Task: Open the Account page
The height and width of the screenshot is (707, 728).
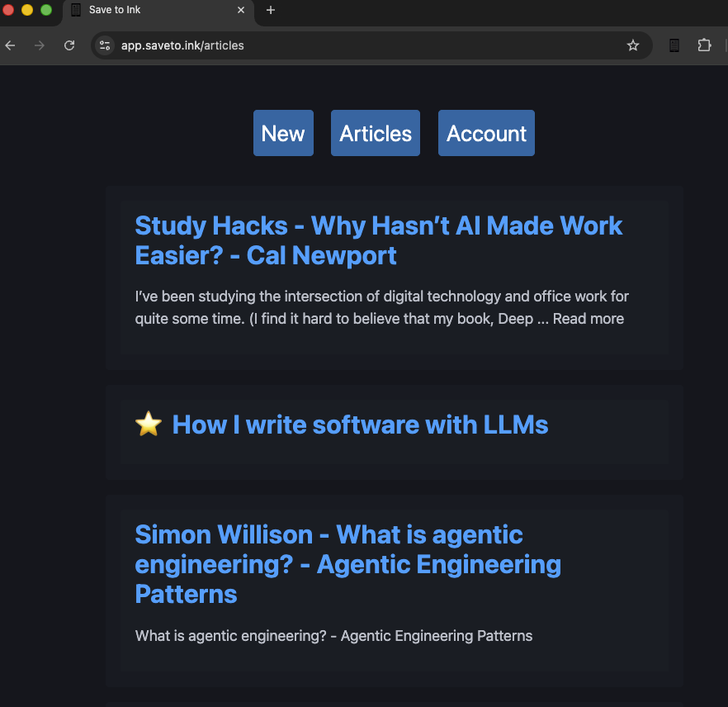Action: point(486,133)
